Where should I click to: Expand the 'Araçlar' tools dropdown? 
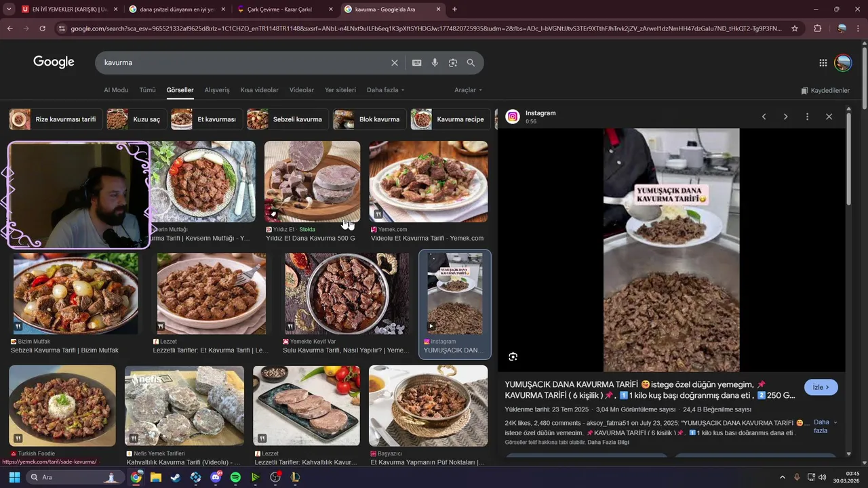coord(468,90)
